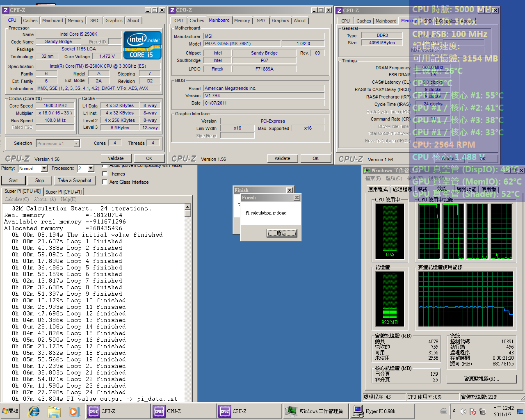Switch to Windows 工作管理員 taskbar button
The height and width of the screenshot is (420, 525).
(315, 411)
